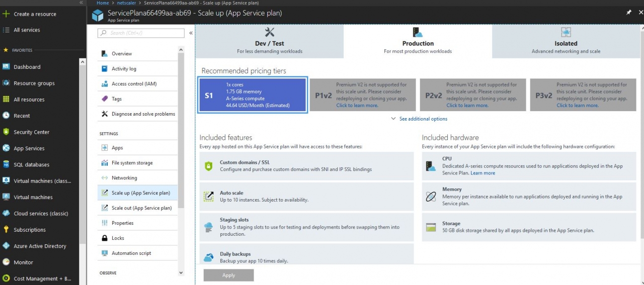644x285 pixels.
Task: Open Access control (IAM) menu item
Action: 137,84
